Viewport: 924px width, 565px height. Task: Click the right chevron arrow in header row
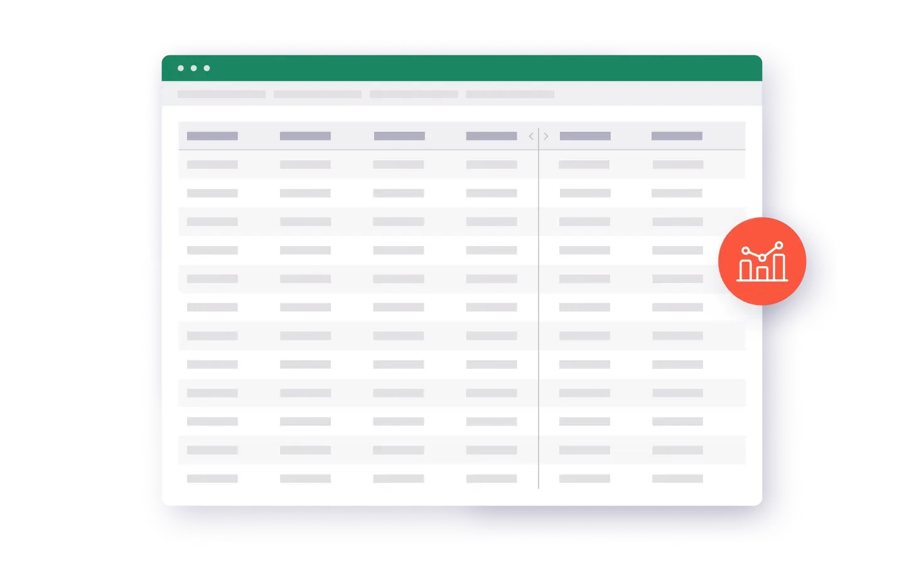[546, 136]
